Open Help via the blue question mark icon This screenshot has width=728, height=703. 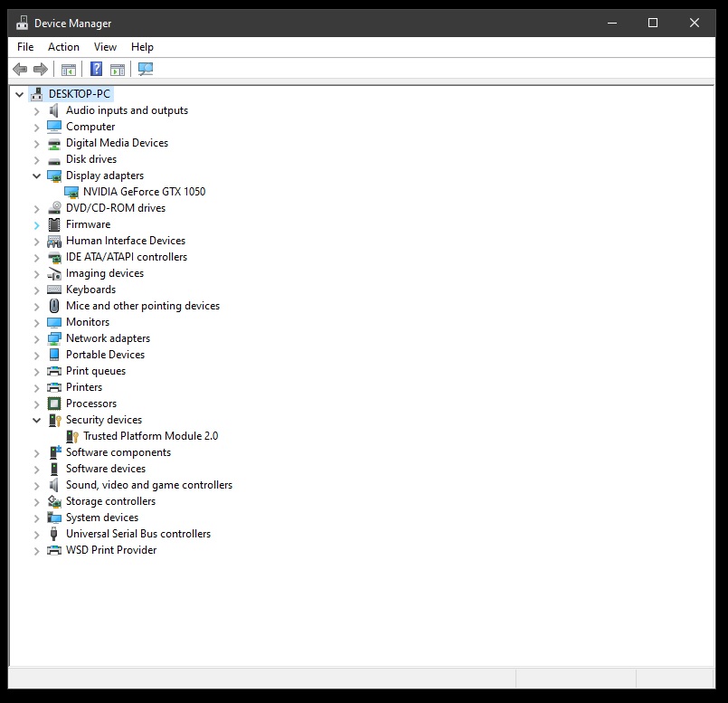96,70
